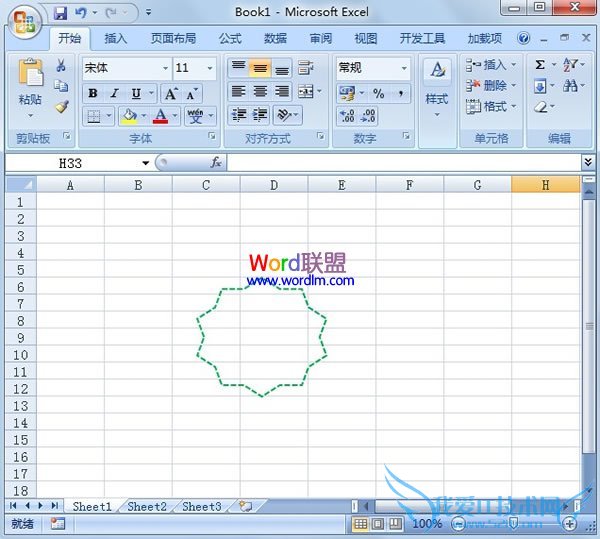Viewport: 600px width, 539px height.
Task: Undo the last action
Action: [80, 14]
